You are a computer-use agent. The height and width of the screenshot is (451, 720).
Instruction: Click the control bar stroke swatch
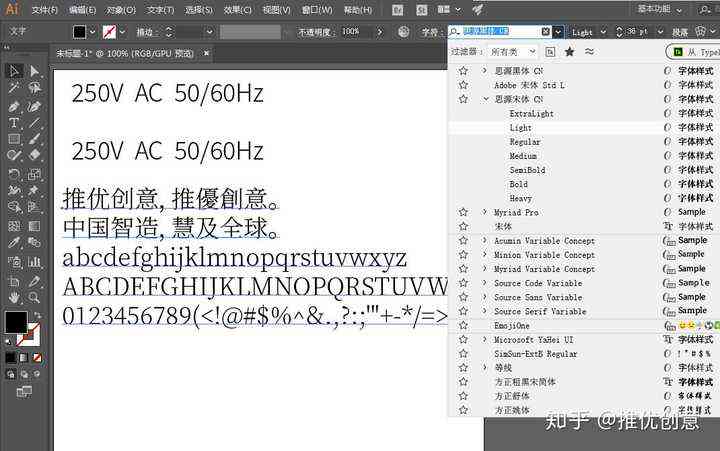pos(109,32)
